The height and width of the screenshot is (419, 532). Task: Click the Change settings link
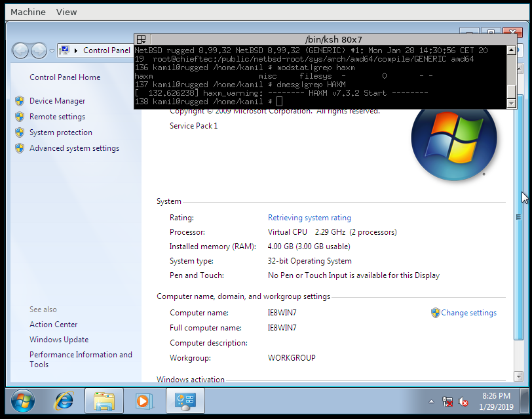(468, 313)
